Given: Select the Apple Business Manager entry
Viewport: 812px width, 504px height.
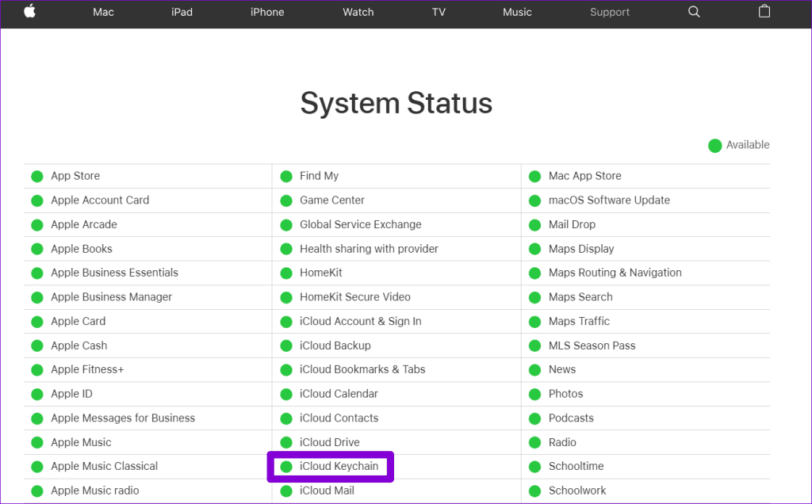Looking at the screenshot, I should click(x=111, y=297).
